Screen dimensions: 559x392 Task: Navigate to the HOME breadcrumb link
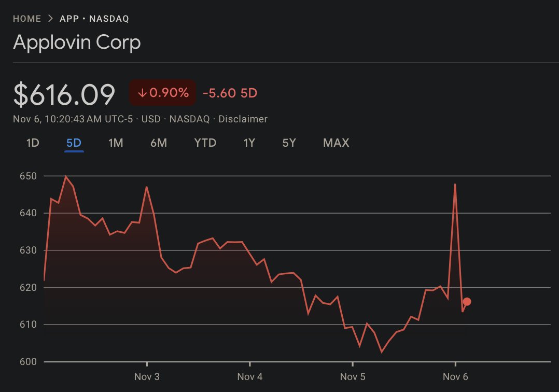[27, 18]
